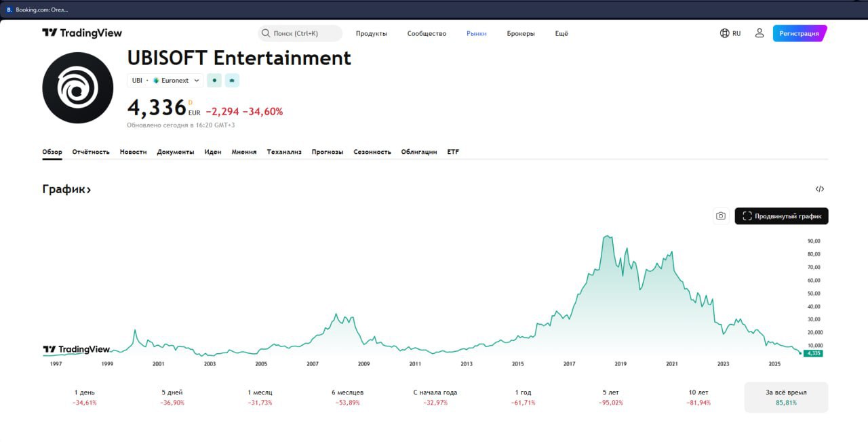This screenshot has height=442, width=868.
Task: Select the 1 день time range
Action: point(85,397)
